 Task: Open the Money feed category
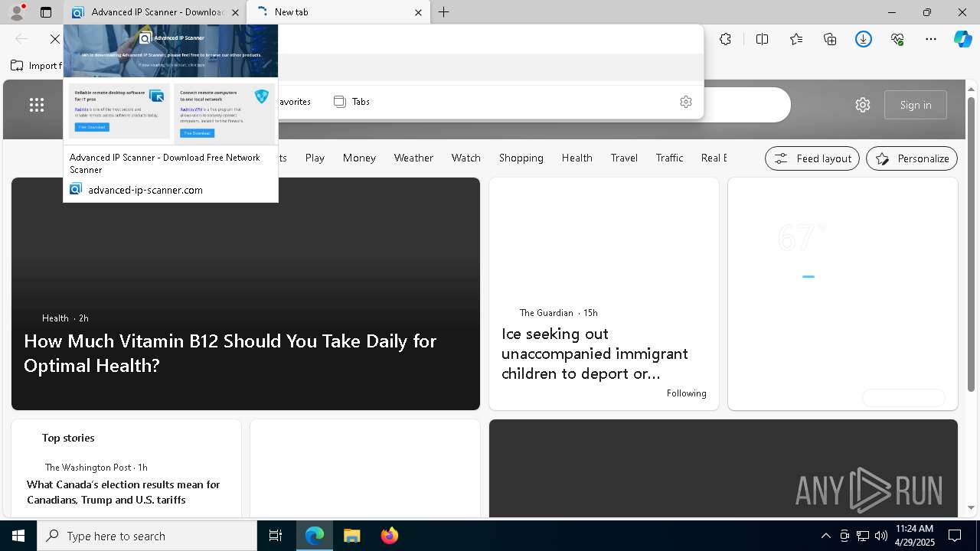tap(359, 158)
